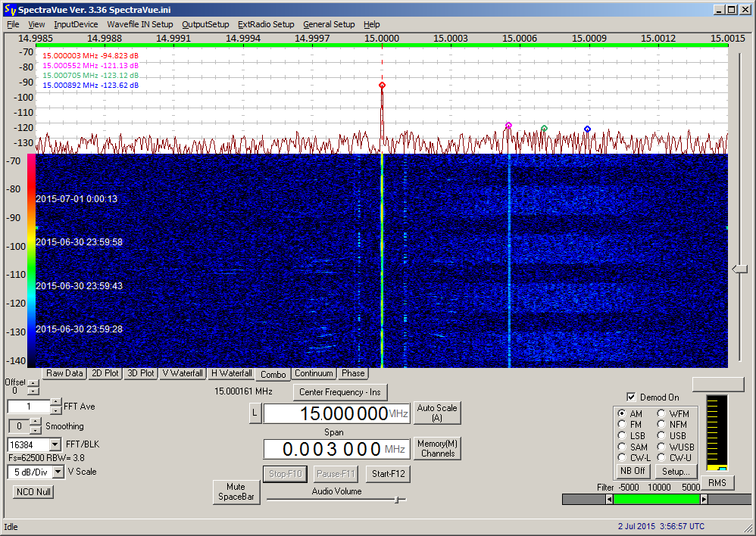Switch to Continuum tab
Image resolution: width=756 pixels, height=536 pixels.
(x=314, y=373)
